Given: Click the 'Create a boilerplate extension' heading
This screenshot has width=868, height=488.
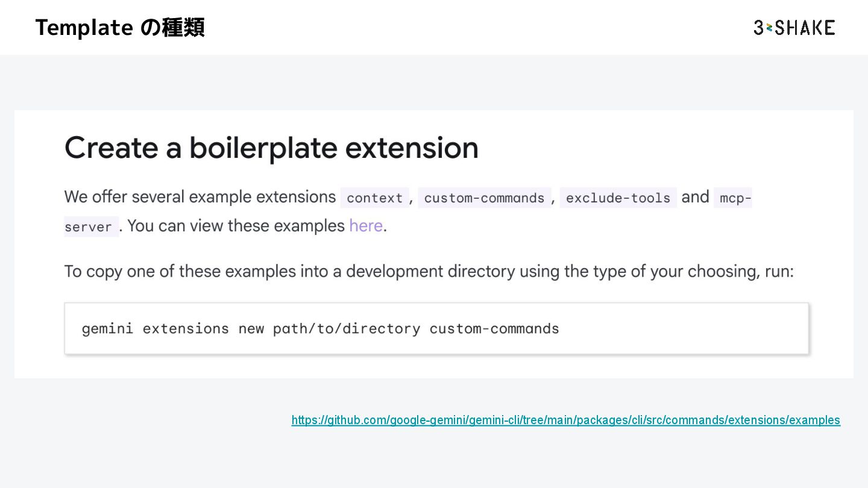Looking at the screenshot, I should (271, 148).
